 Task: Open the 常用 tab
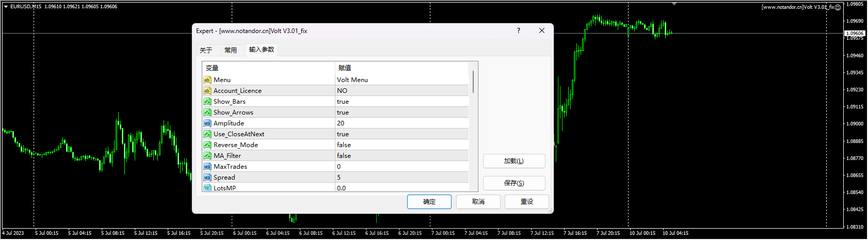(231, 50)
